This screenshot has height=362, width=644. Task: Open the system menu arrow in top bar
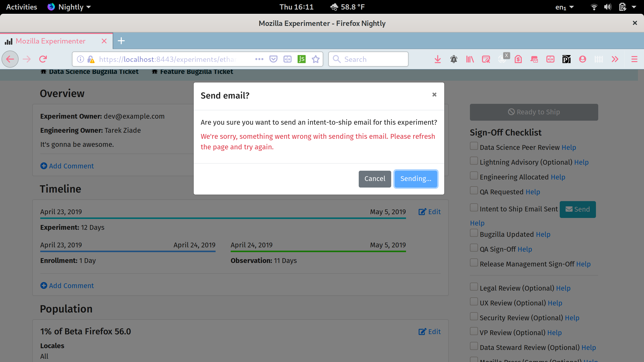pos(634,7)
